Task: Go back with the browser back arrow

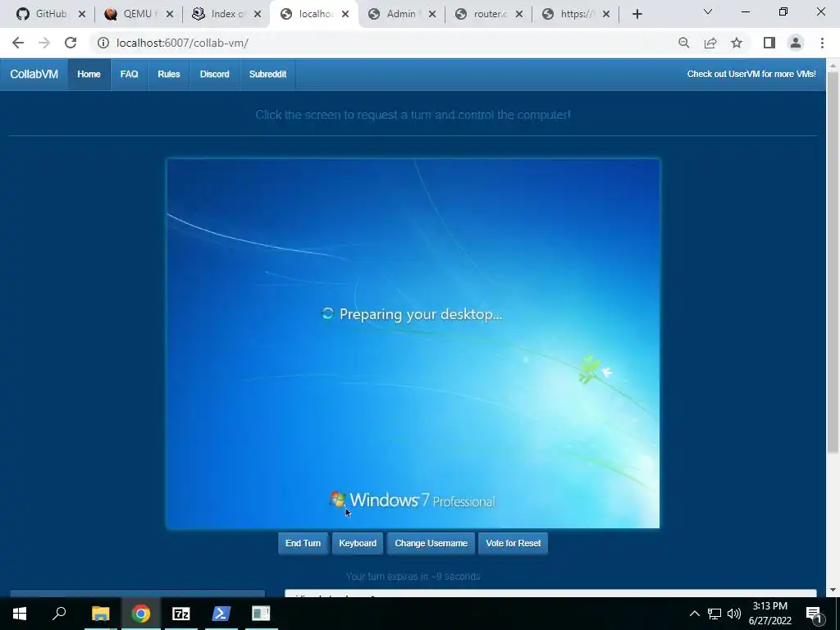Action: point(18,43)
